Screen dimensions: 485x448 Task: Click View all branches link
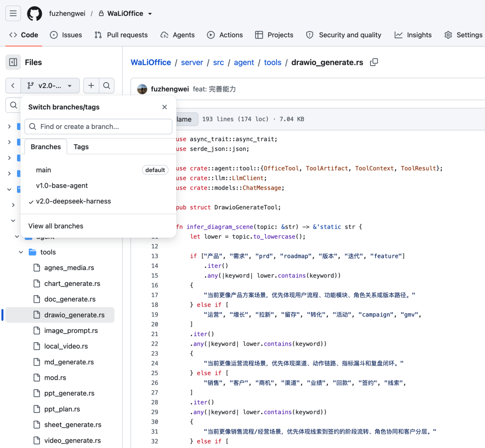[56, 226]
